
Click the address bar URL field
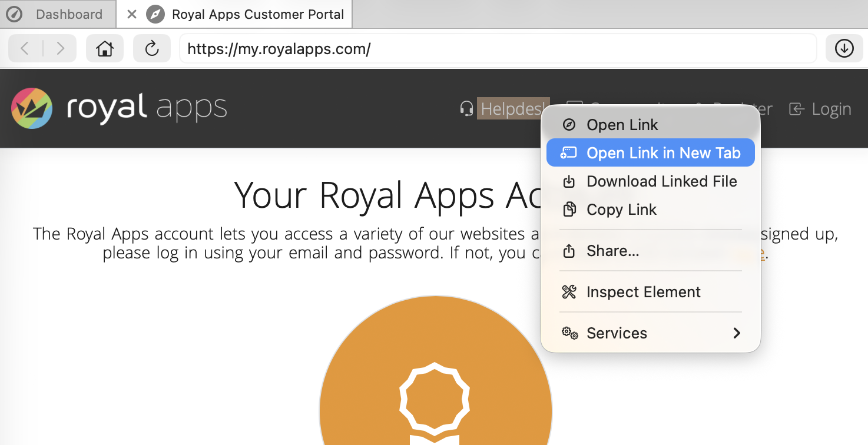[498, 48]
